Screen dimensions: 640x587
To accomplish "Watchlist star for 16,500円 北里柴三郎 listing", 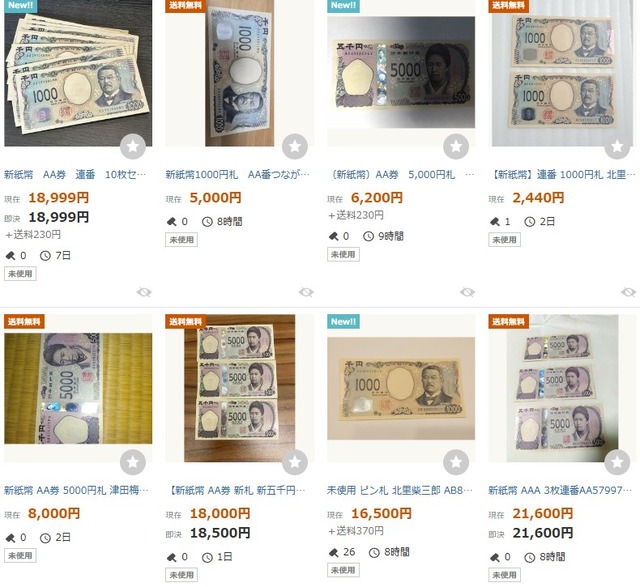I will click(x=456, y=462).
